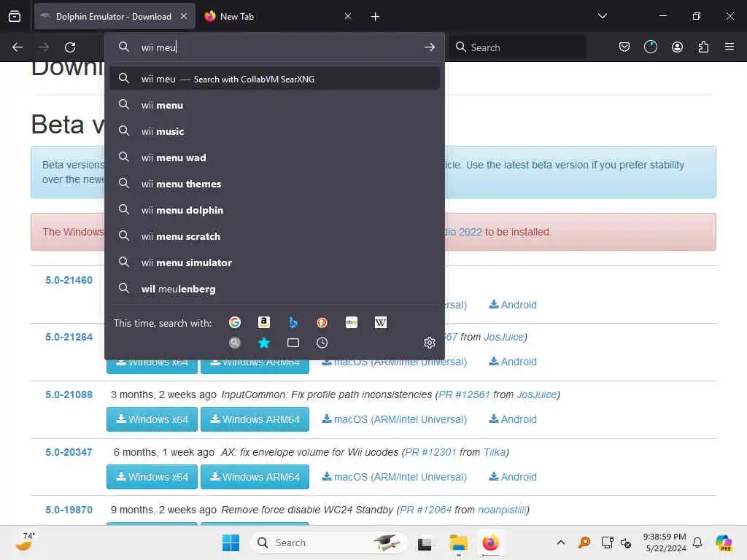Open the container/clock icon beside Pocket
Image resolution: width=747 pixels, height=560 pixels.
[x=650, y=47]
